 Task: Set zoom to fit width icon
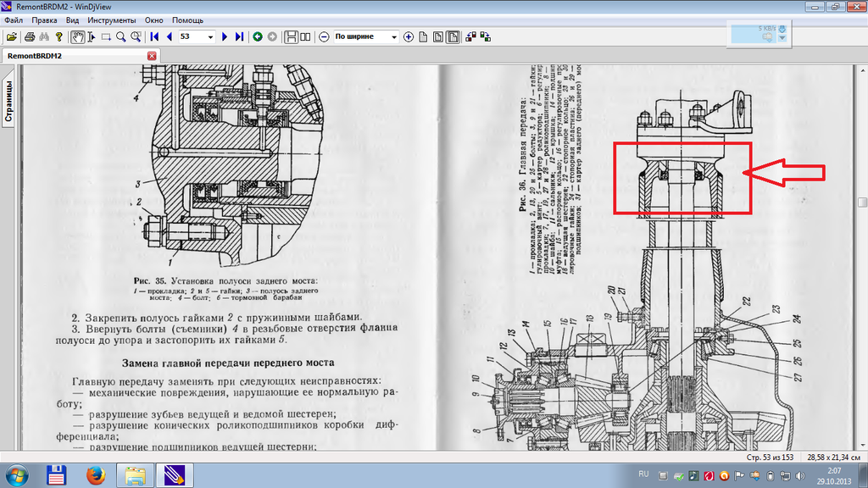coord(453,36)
